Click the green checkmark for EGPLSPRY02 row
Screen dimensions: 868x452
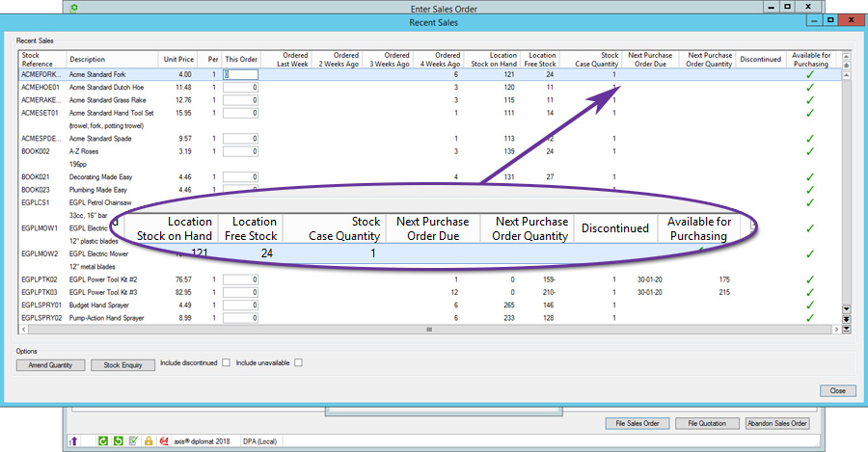tap(810, 318)
